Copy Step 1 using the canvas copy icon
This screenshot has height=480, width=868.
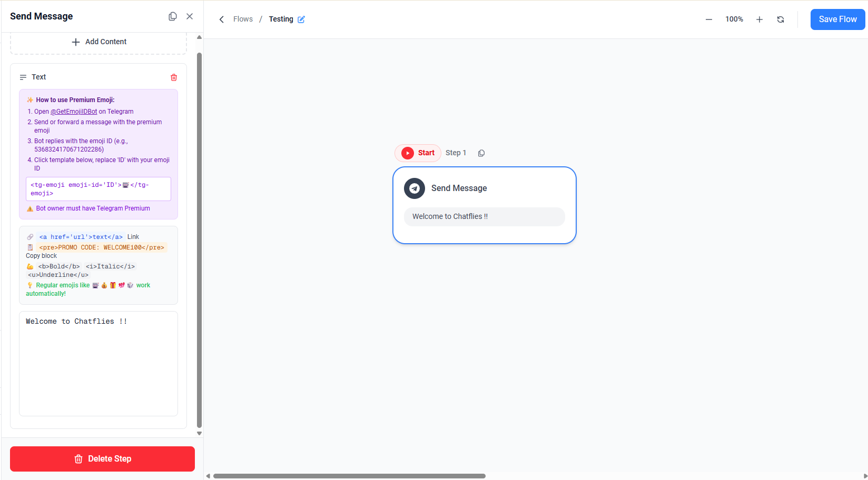481,153
